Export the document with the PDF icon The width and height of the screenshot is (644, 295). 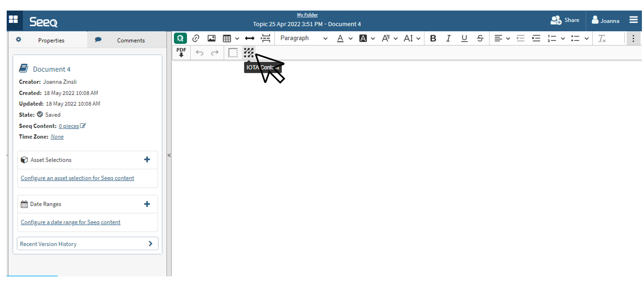pos(181,52)
